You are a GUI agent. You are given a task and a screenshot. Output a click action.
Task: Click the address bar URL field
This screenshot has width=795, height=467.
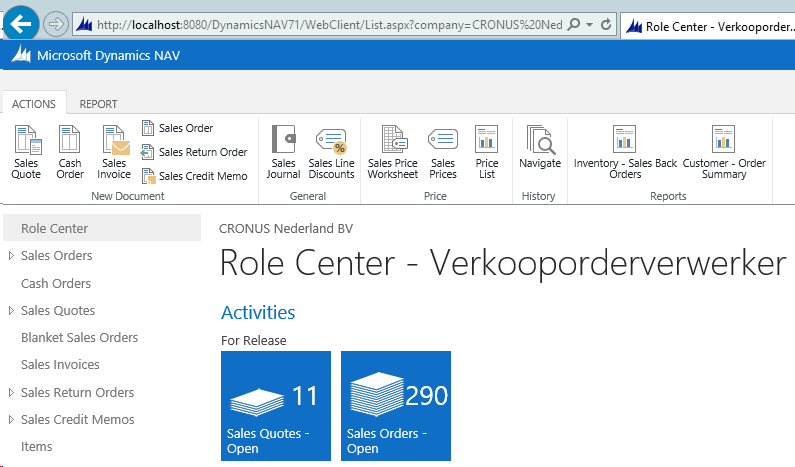point(330,24)
